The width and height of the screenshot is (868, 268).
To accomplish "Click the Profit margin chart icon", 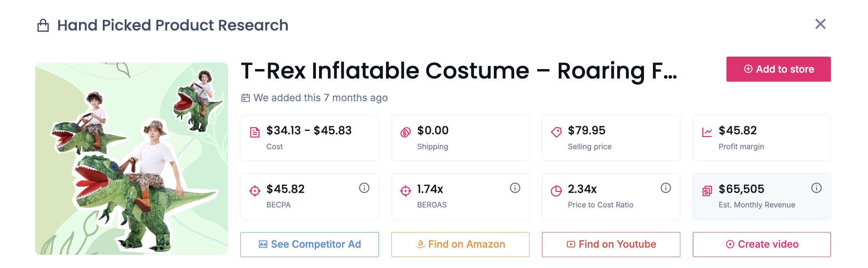I will coord(707,132).
